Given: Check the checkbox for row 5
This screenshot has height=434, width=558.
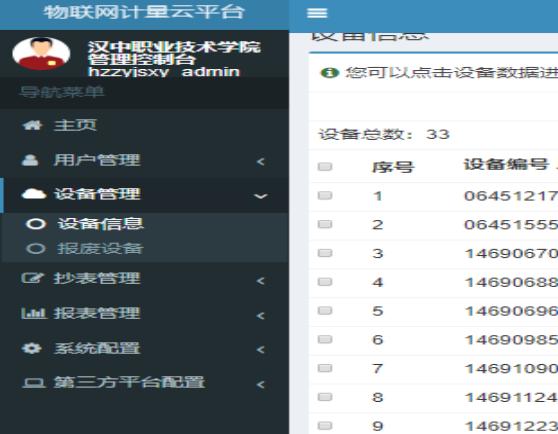Looking at the screenshot, I should coord(325,311).
